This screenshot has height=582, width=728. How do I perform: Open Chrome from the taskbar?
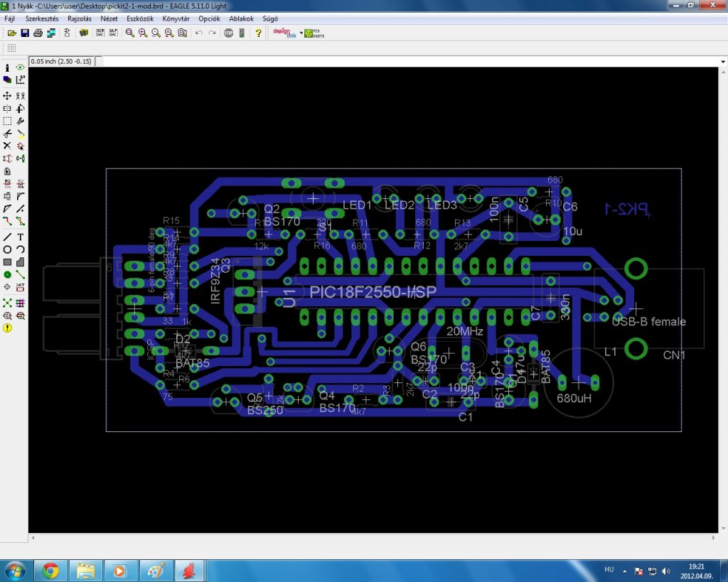tap(50, 571)
